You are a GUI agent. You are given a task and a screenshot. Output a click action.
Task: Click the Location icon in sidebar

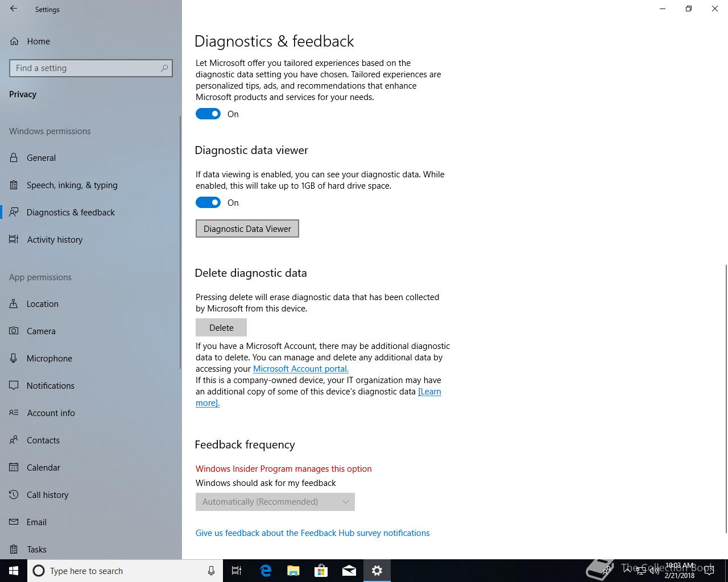(14, 304)
